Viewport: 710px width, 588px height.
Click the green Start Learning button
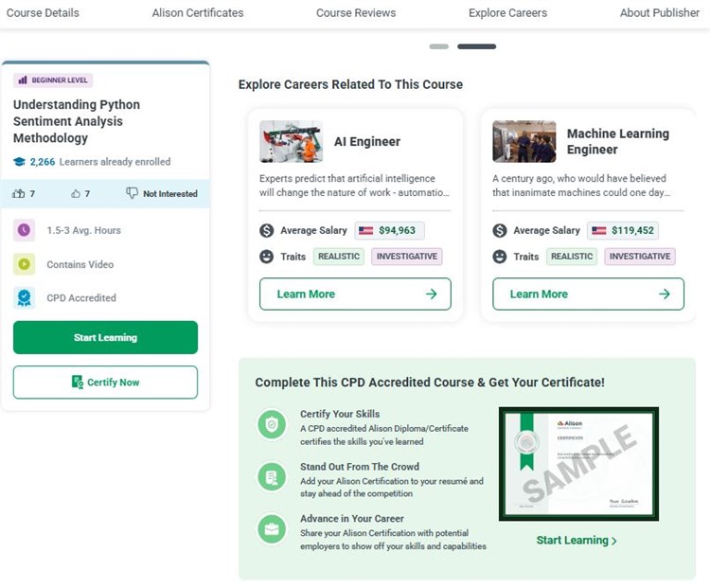105,337
